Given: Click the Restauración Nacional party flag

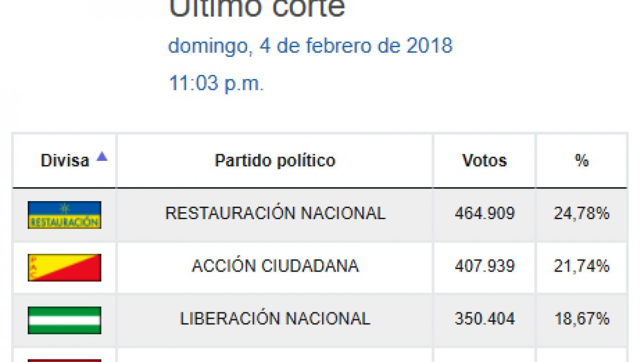Looking at the screenshot, I should click(64, 215).
